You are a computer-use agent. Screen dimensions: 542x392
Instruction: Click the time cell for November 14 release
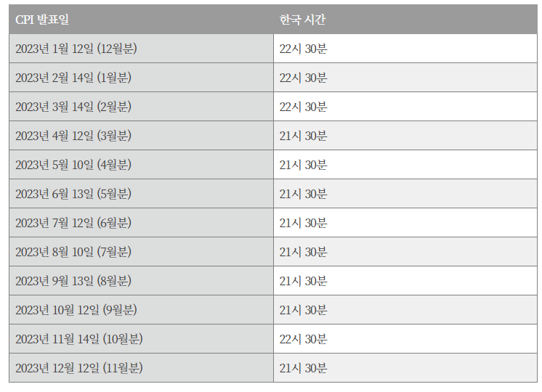tap(304, 339)
